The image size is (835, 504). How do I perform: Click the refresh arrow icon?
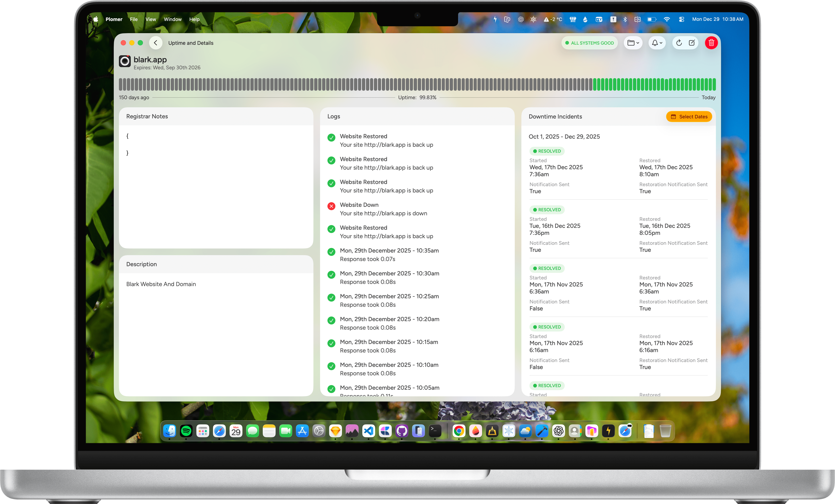pyautogui.click(x=679, y=43)
